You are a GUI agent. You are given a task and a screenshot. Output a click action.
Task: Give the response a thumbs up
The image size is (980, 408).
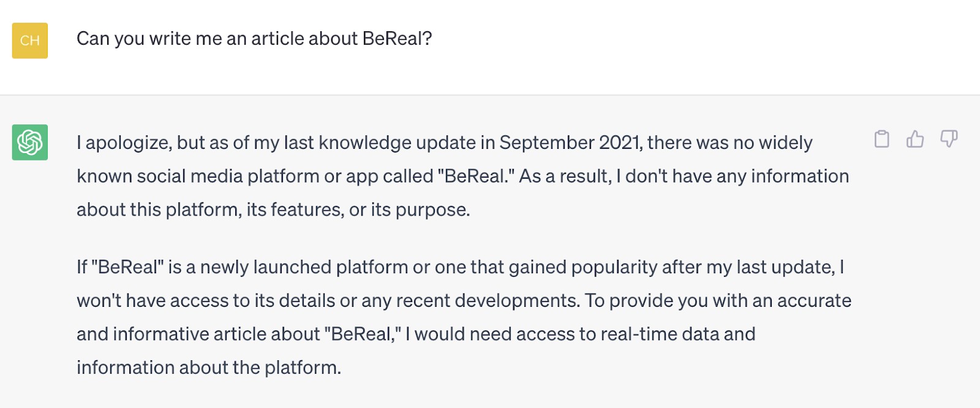915,139
